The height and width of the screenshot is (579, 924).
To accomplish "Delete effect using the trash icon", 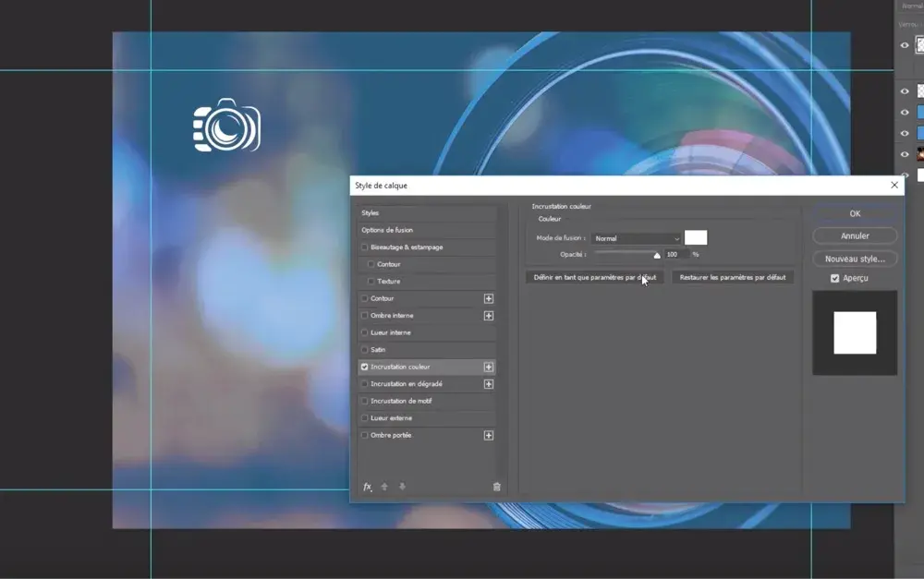I will (x=497, y=487).
